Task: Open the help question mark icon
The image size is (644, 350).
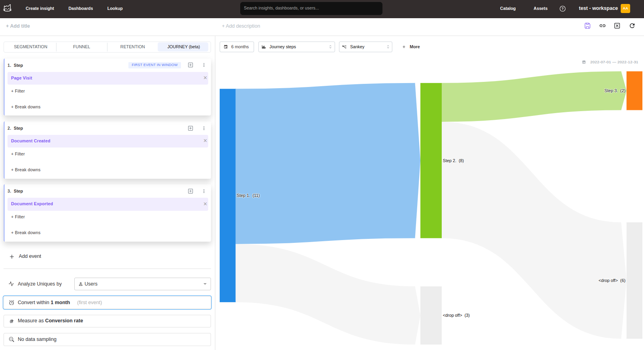Action: (563, 9)
